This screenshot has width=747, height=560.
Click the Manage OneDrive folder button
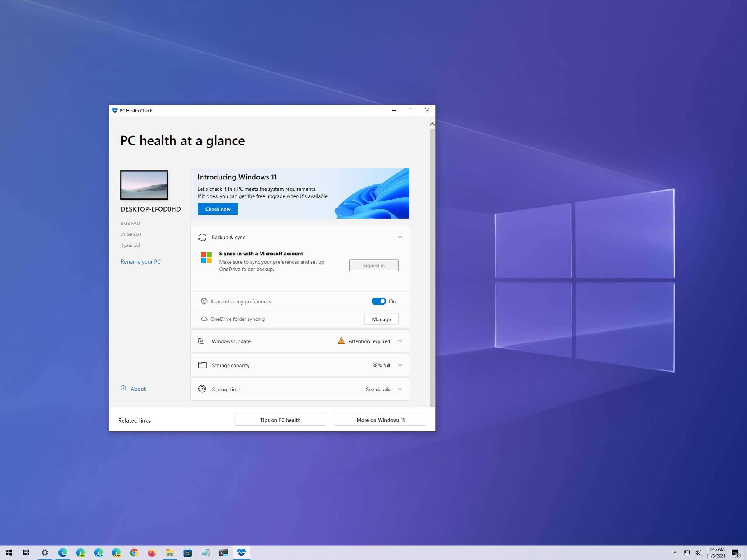coord(381,318)
